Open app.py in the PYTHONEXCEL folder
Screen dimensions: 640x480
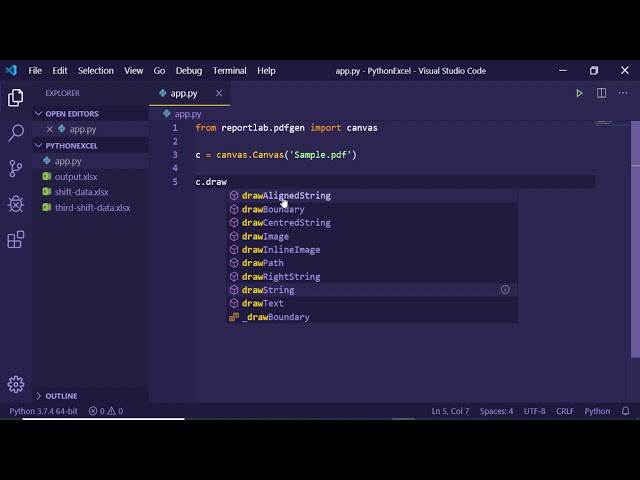pos(91,161)
